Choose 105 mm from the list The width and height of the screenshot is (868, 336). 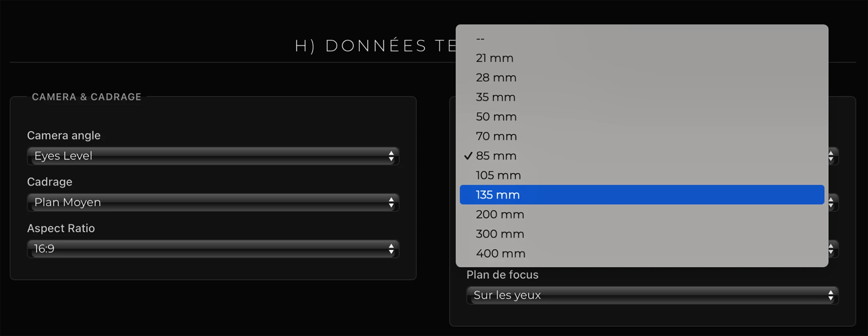click(498, 175)
